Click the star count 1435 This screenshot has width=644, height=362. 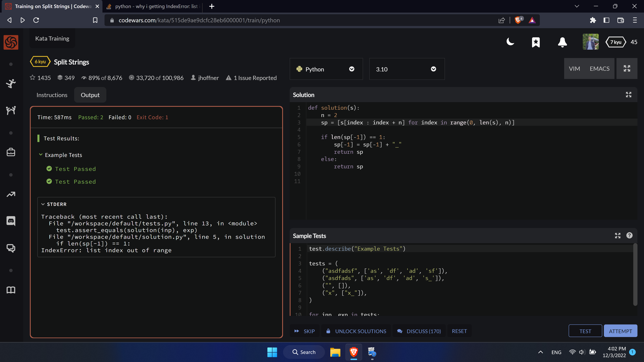[x=40, y=78]
